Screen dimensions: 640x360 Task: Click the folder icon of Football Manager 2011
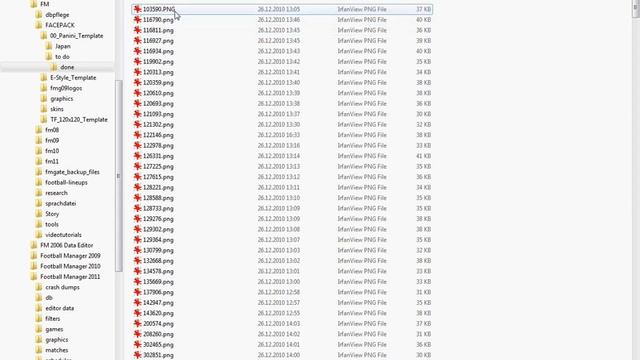coord(34,277)
